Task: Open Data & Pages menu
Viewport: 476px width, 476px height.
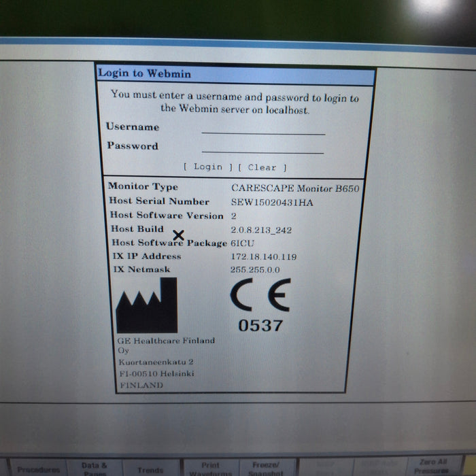Action: [95, 468]
